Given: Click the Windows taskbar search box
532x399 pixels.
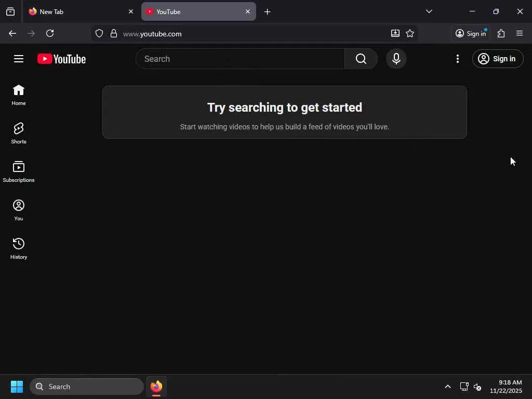Looking at the screenshot, I should [87, 387].
